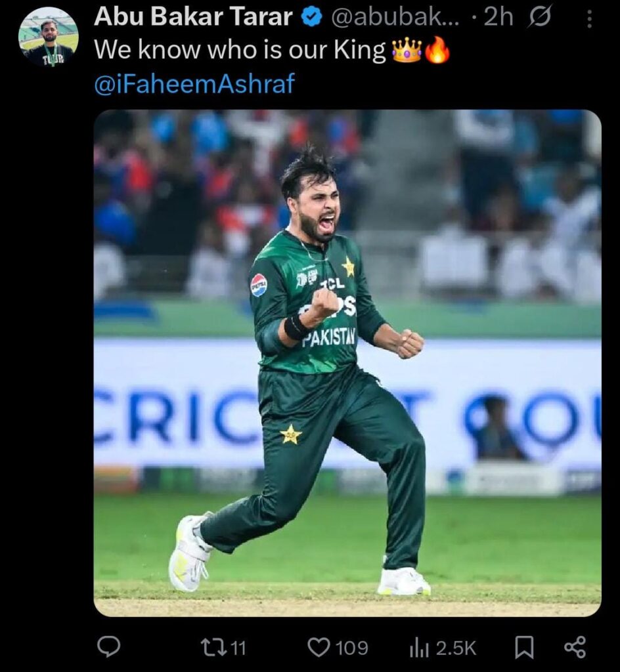Open the 2h timestamp link
The width and height of the screenshot is (620, 672).
[498, 18]
